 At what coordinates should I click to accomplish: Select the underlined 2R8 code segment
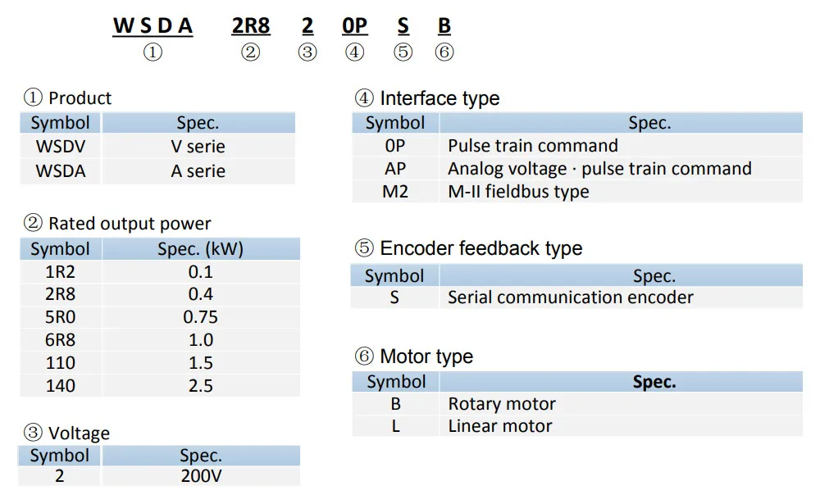coord(251,26)
